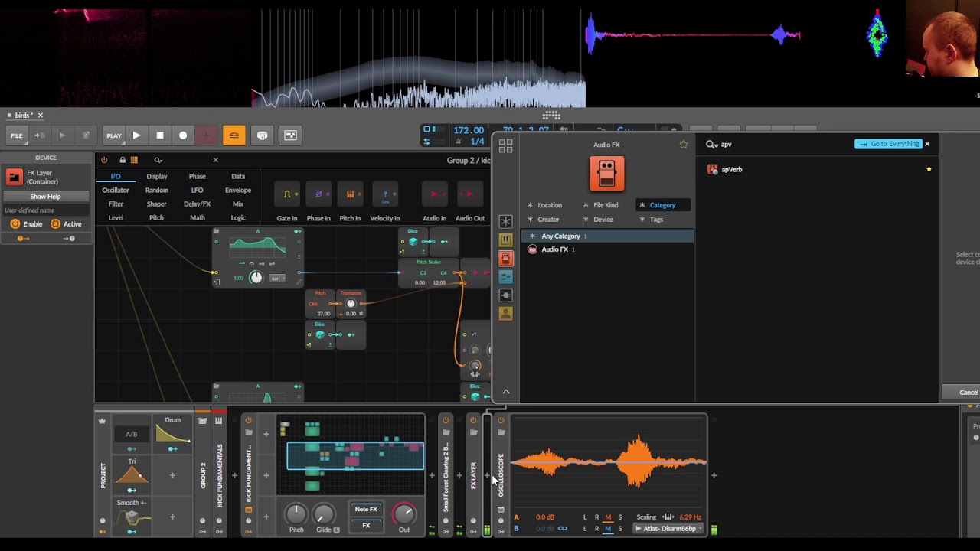
Task: Click the Glide knob on Kick Fundamentals device
Action: pyautogui.click(x=324, y=514)
